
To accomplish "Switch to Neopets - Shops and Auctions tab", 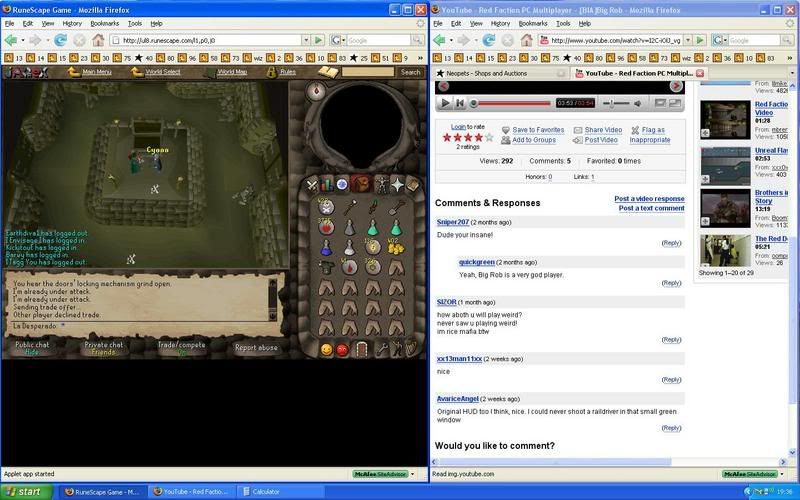I will click(x=501, y=73).
